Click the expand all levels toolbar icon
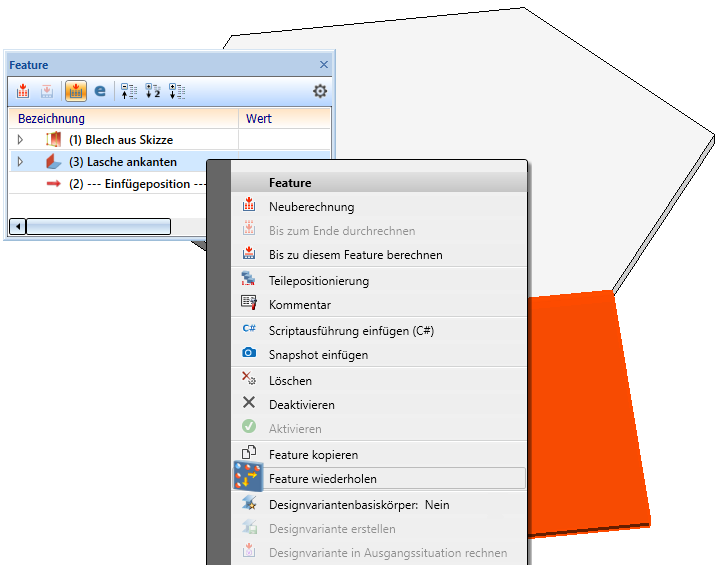The image size is (719, 565). click(x=177, y=91)
